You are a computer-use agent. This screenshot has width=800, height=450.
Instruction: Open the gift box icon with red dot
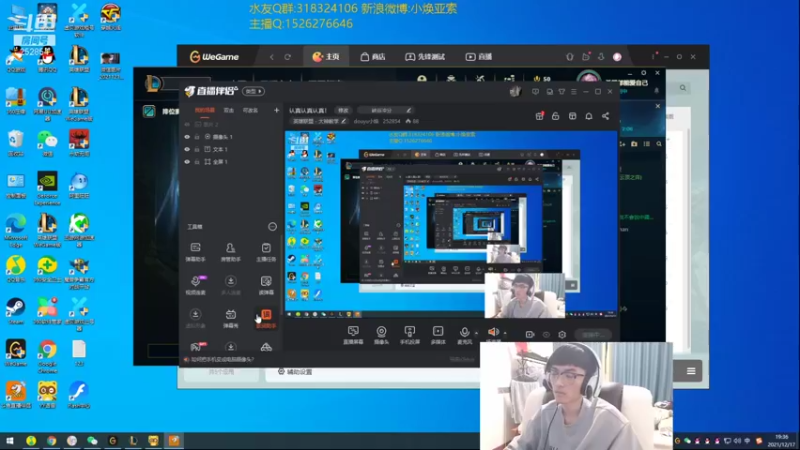(x=539, y=116)
